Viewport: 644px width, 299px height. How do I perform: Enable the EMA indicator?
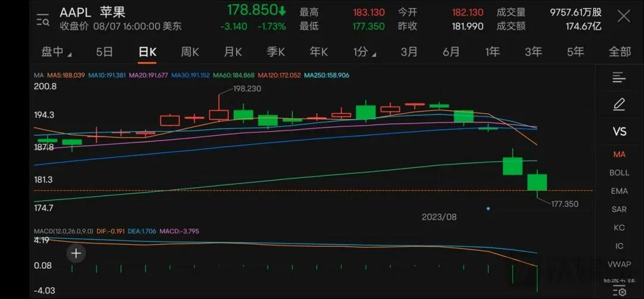click(x=619, y=191)
